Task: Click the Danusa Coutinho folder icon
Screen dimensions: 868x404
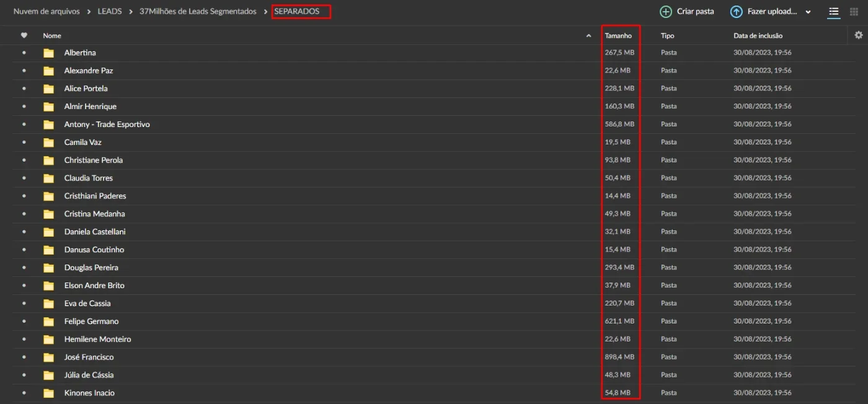Action: [48, 250]
